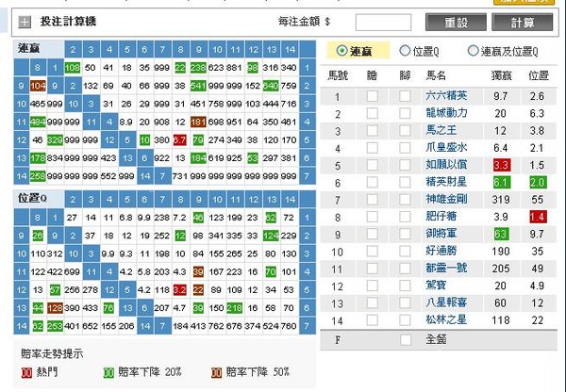
Task: Click the 731 odds cell in 連贏 table
Action: pyautogui.click(x=180, y=176)
